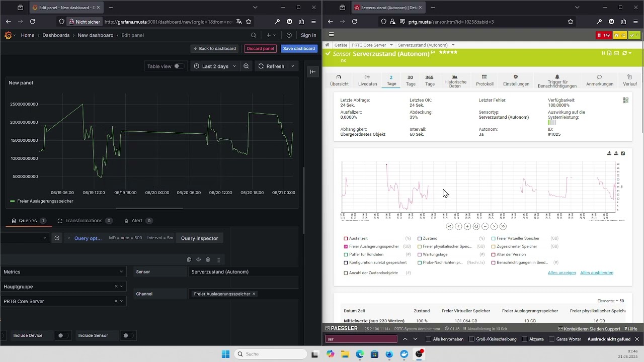Image resolution: width=644 pixels, height=362 pixels.
Task: Toggle the Table view switch
Action: pos(179,66)
